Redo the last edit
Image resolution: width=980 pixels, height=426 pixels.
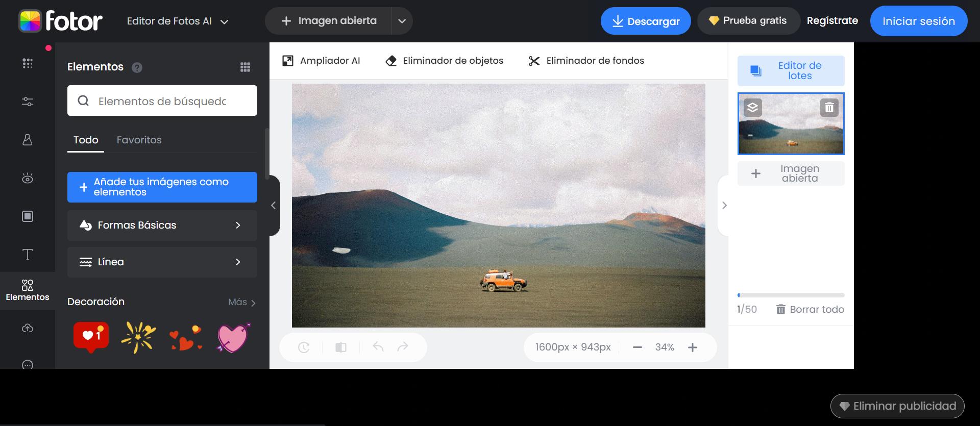pos(403,347)
